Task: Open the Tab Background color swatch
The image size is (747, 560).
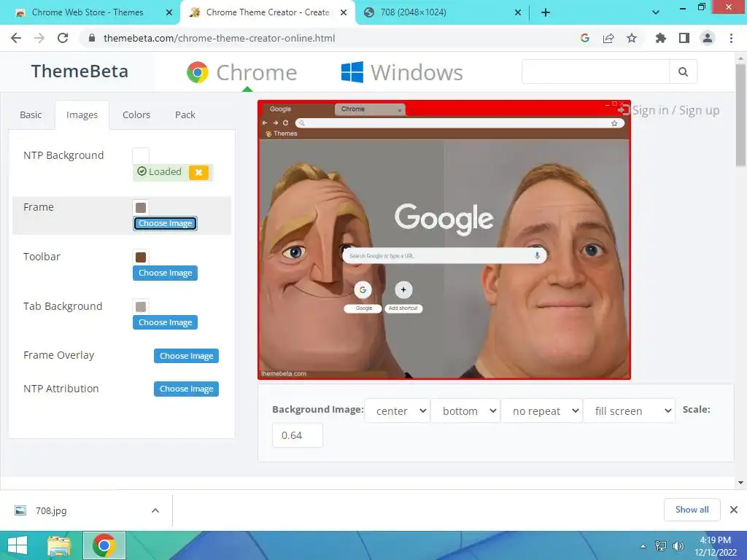Action: pos(141,307)
